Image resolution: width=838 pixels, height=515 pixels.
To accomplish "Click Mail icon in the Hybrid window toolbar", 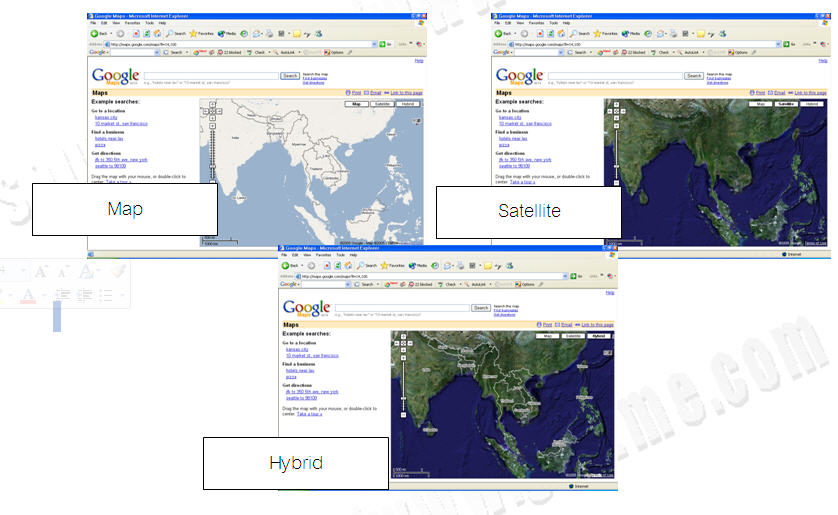I will point(447,265).
